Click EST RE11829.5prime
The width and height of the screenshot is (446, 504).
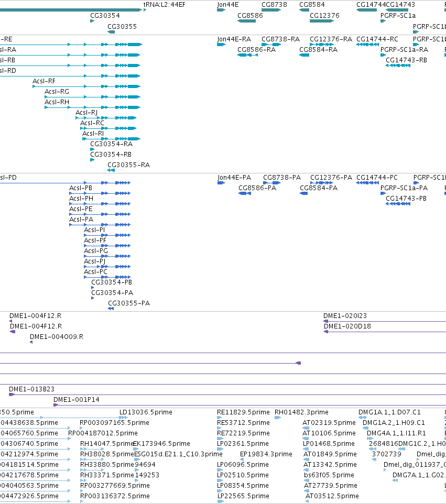pyautogui.click(x=243, y=412)
